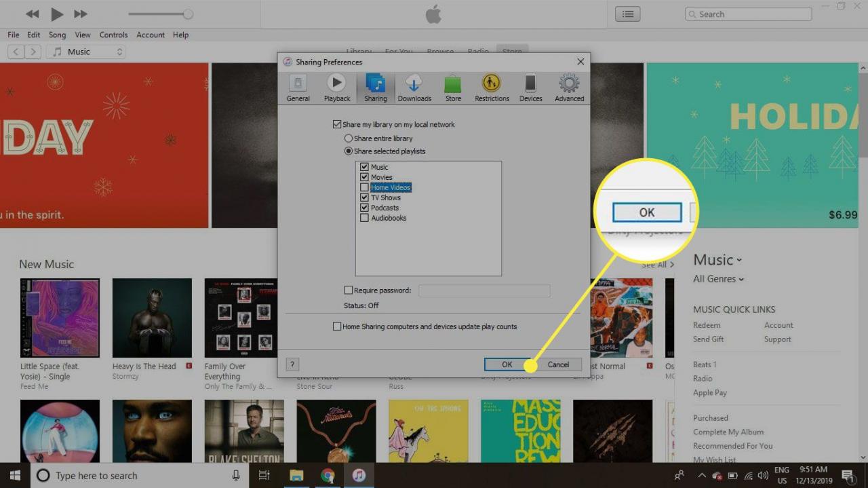868x488 pixels.
Task: Open the Support quick link
Action: (x=778, y=339)
